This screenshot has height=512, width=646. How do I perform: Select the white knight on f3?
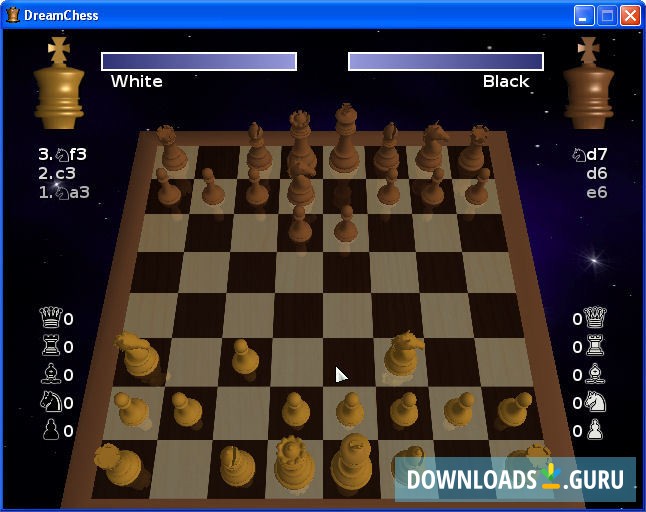point(403,353)
